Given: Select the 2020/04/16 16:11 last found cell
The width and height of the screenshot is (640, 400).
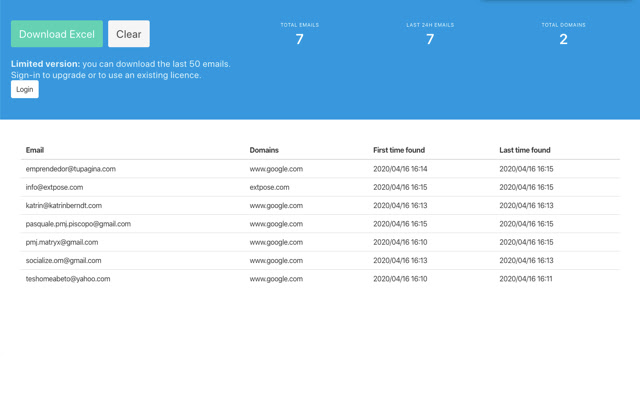Looking at the screenshot, I should pos(526,279).
